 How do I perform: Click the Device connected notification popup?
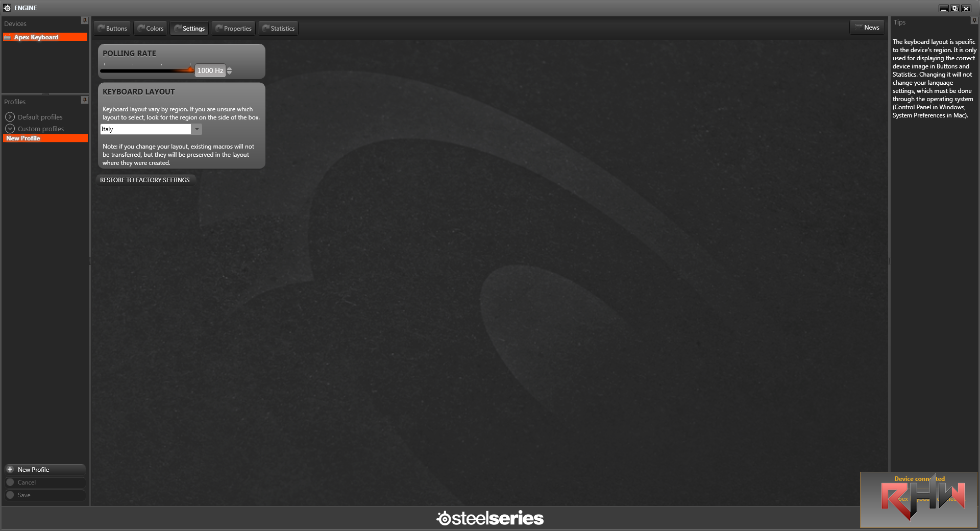919,500
